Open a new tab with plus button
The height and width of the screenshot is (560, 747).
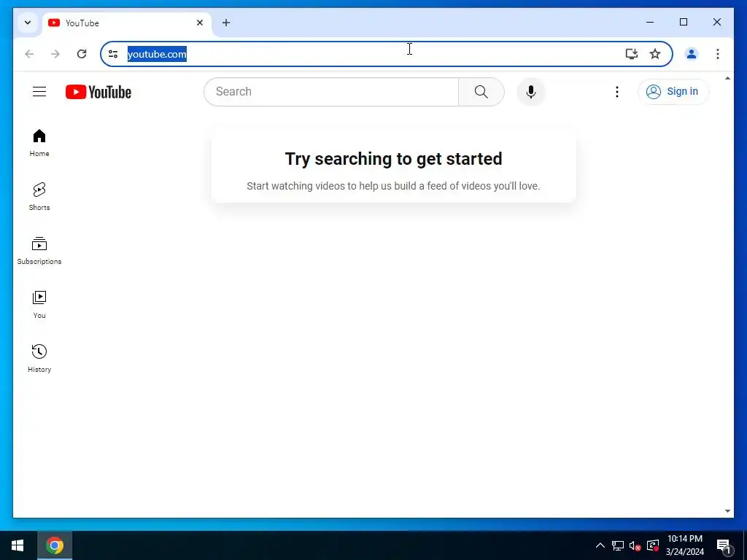[226, 23]
